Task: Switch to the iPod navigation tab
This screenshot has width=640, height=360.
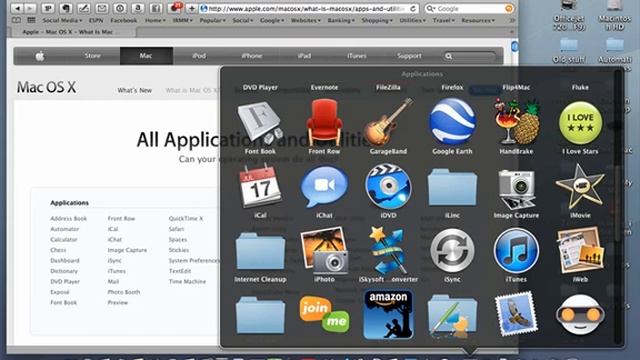Action: [199, 56]
